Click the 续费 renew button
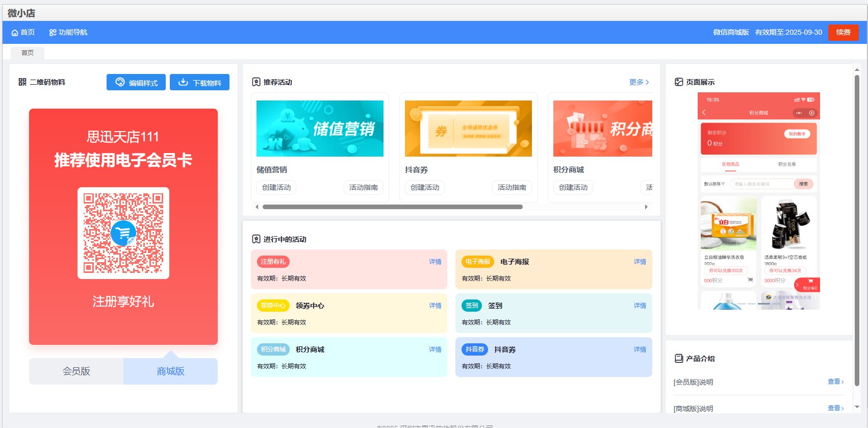The height and width of the screenshot is (428, 868). [x=843, y=32]
